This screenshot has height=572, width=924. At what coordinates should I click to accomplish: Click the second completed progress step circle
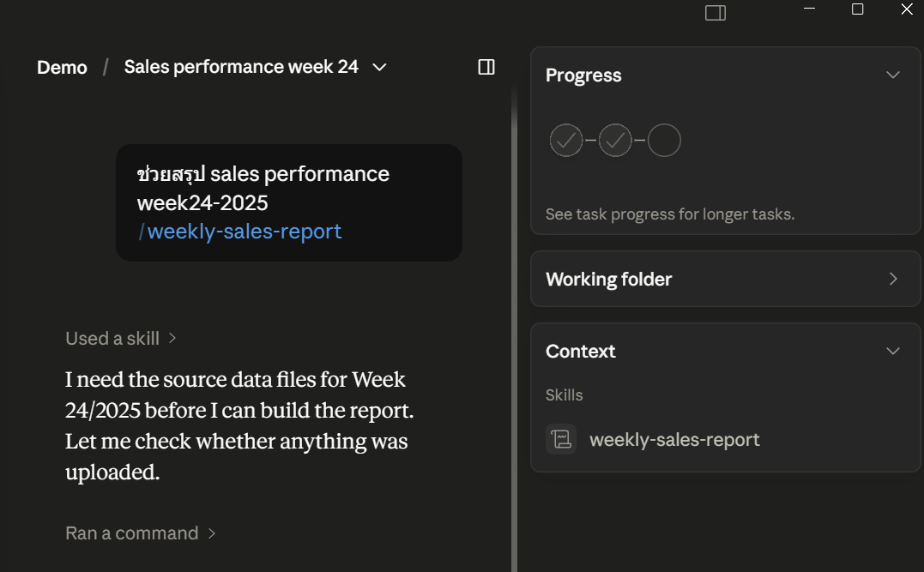click(x=615, y=140)
